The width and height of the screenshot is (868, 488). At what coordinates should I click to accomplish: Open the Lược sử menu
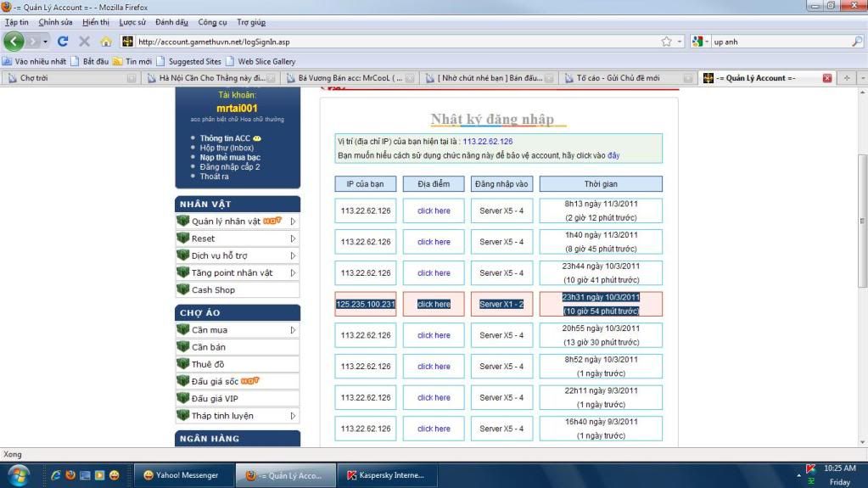click(x=132, y=22)
